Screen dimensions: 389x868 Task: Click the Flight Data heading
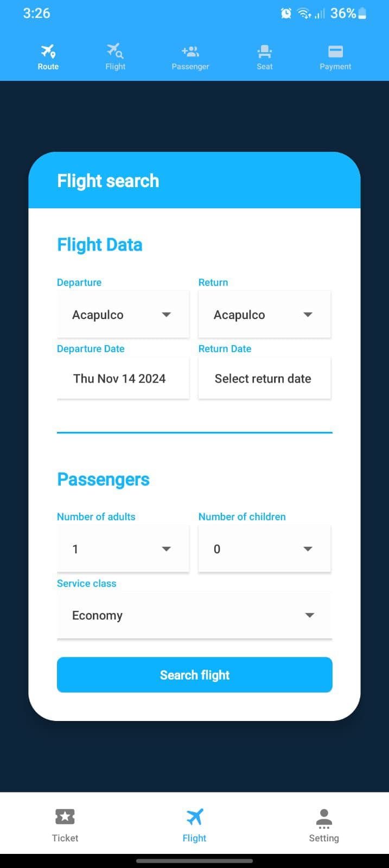99,244
